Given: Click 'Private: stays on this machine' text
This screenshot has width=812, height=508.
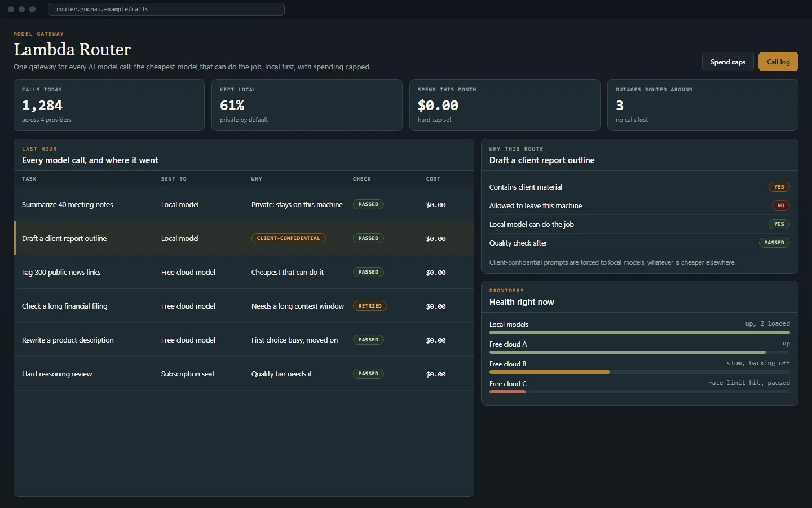Looking at the screenshot, I should click(297, 204).
